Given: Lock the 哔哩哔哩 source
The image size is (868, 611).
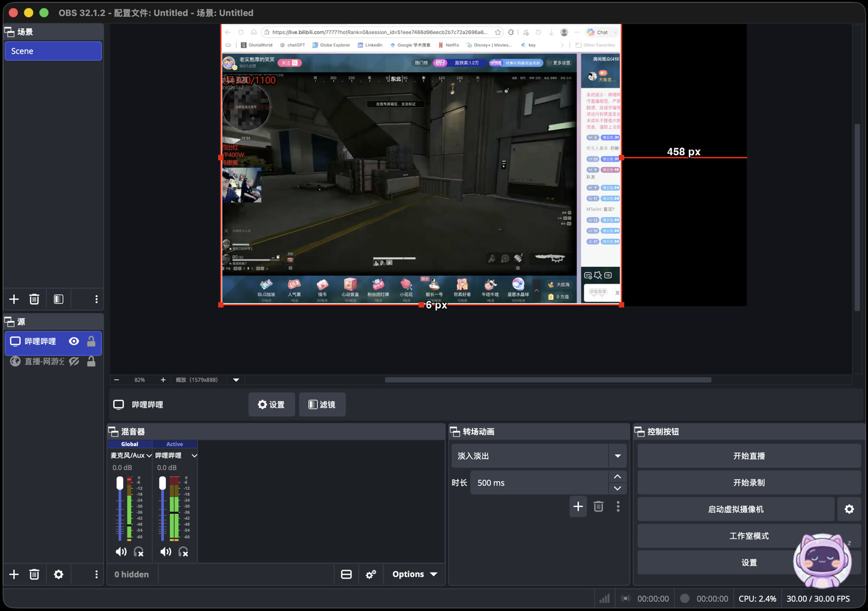Looking at the screenshot, I should click(91, 341).
